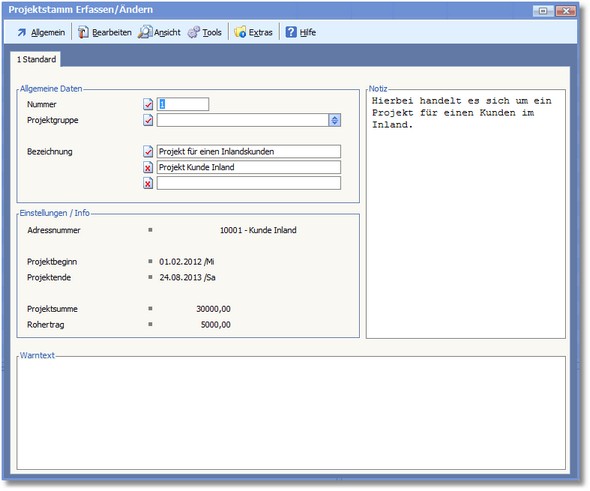Click into the Projekt für einen Inlandskunden field
Viewport: 590px width, 491px height.
249,152
